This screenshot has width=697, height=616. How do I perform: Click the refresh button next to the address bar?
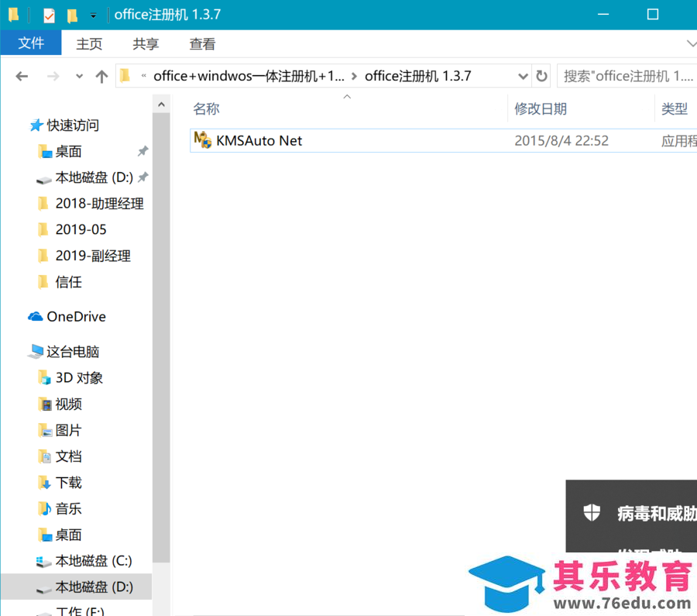(x=541, y=76)
